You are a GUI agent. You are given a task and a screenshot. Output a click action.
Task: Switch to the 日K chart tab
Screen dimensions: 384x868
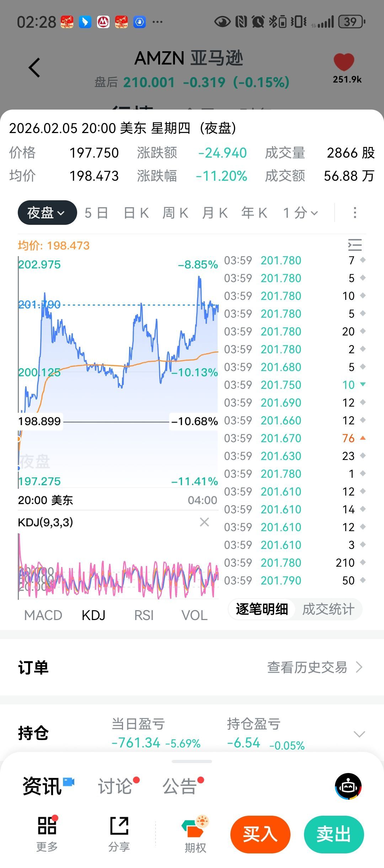pyautogui.click(x=136, y=213)
